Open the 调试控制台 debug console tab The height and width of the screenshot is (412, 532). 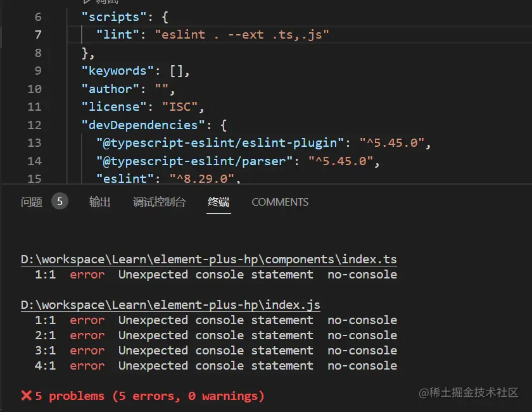(x=159, y=202)
